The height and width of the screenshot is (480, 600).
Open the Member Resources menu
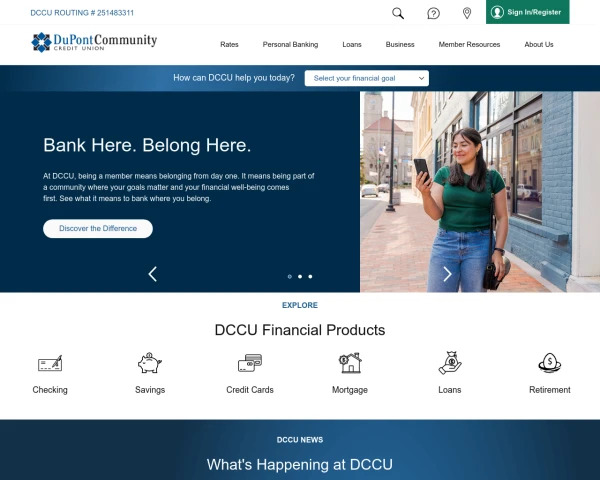[x=469, y=44]
